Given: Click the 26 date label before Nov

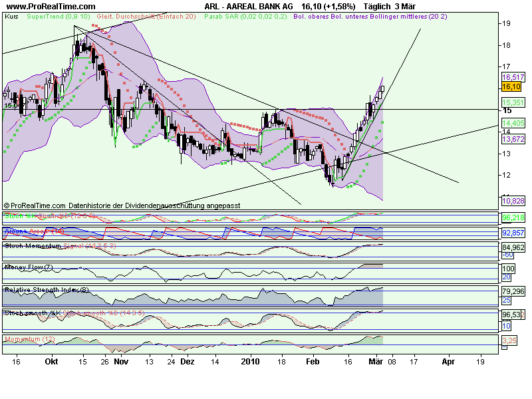Looking at the screenshot, I should pyautogui.click(x=104, y=362).
